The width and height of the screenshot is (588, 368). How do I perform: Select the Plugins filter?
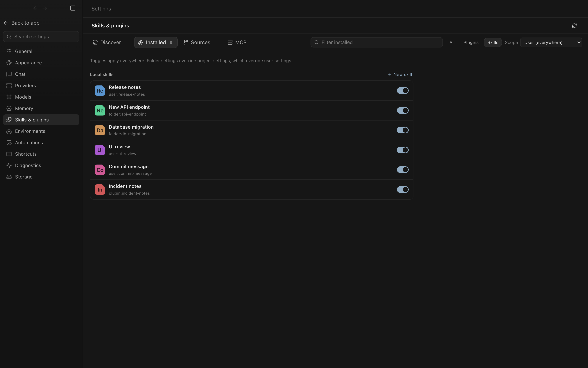pos(471,42)
